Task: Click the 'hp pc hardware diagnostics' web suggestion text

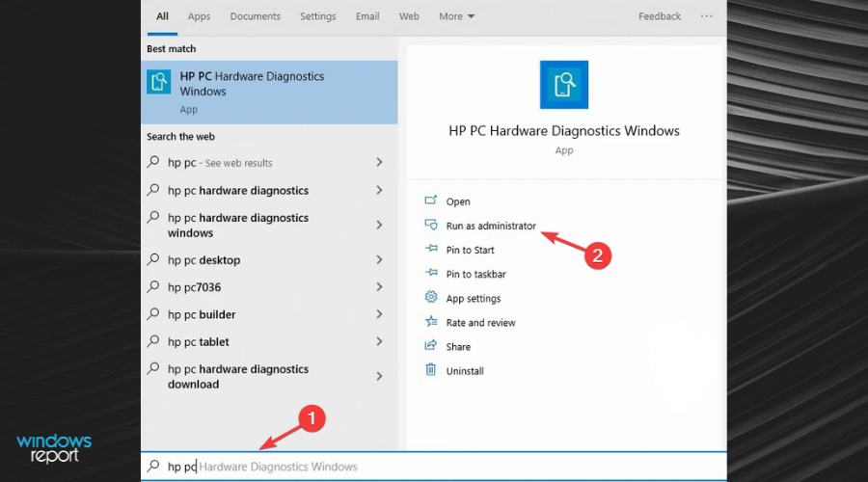Action: pyautogui.click(x=238, y=190)
